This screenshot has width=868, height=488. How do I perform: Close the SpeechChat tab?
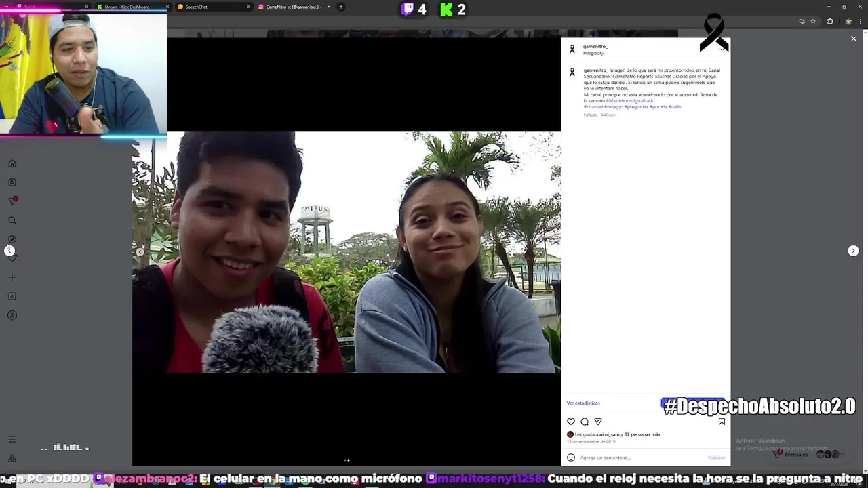tap(248, 7)
